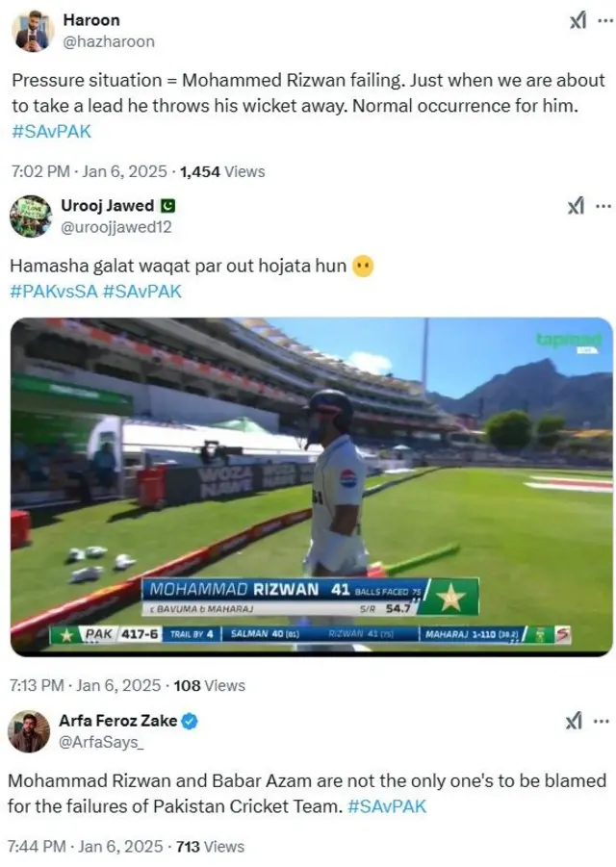Open more options on Arfa Feroz Zake's tweet
The image size is (616, 867).
[603, 721]
